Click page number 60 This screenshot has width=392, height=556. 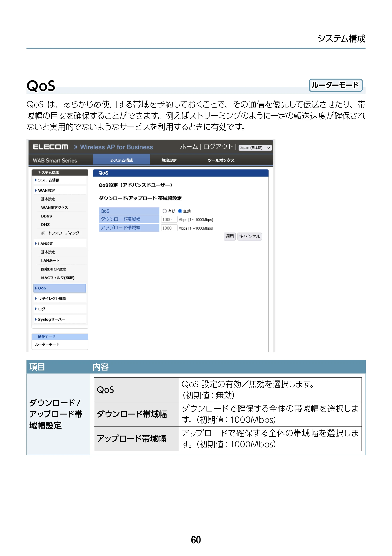(x=196, y=540)
